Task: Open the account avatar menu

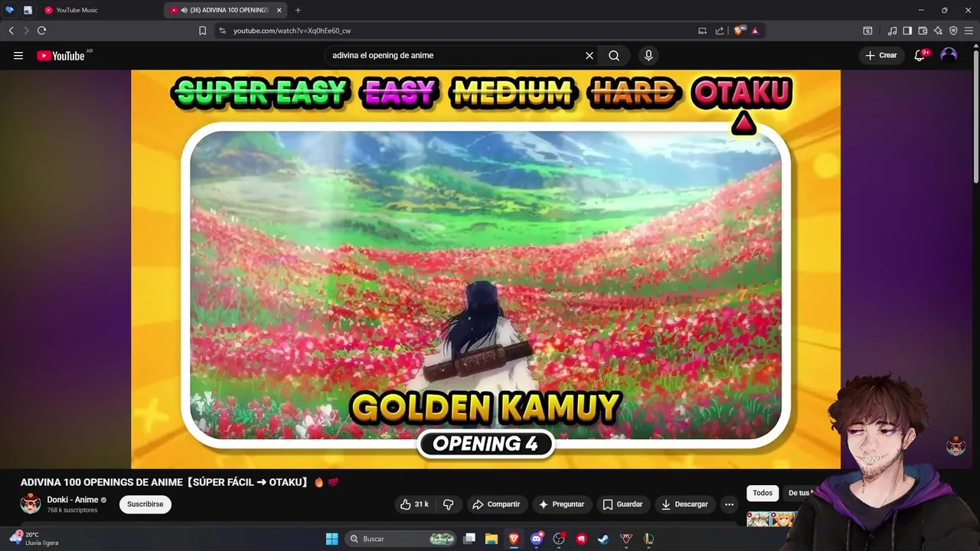Action: click(x=949, y=55)
